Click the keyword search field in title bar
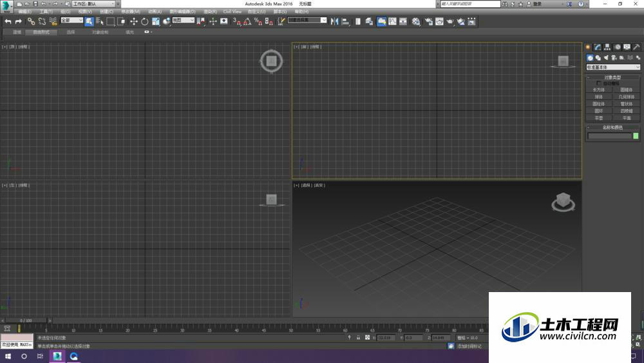This screenshot has width=644, height=363. point(470,4)
